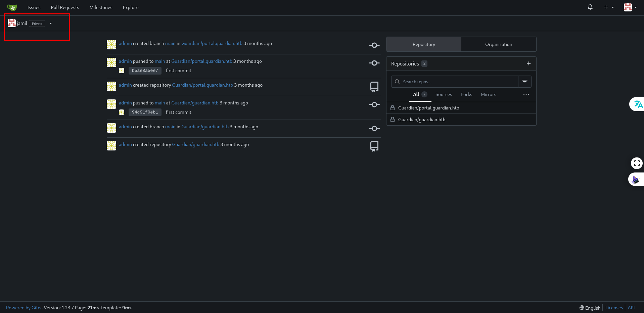The image size is (644, 313).
Task: Click the plus icon to add repository
Action: [528, 63]
